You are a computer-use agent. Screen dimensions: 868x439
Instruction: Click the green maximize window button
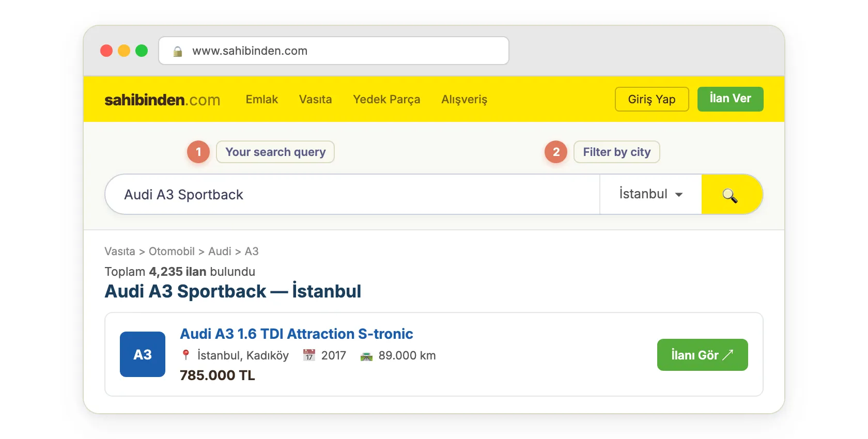(x=142, y=51)
